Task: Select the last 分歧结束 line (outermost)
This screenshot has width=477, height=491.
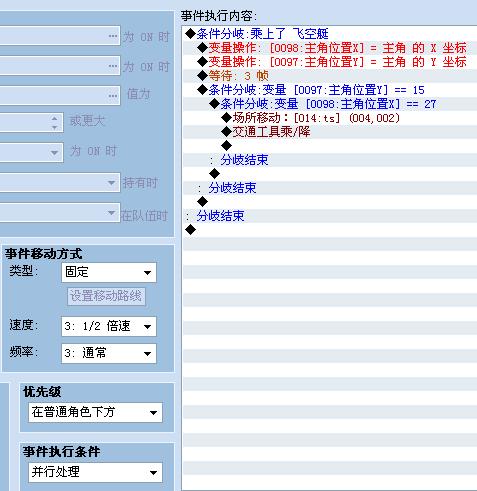Action: tap(330, 216)
